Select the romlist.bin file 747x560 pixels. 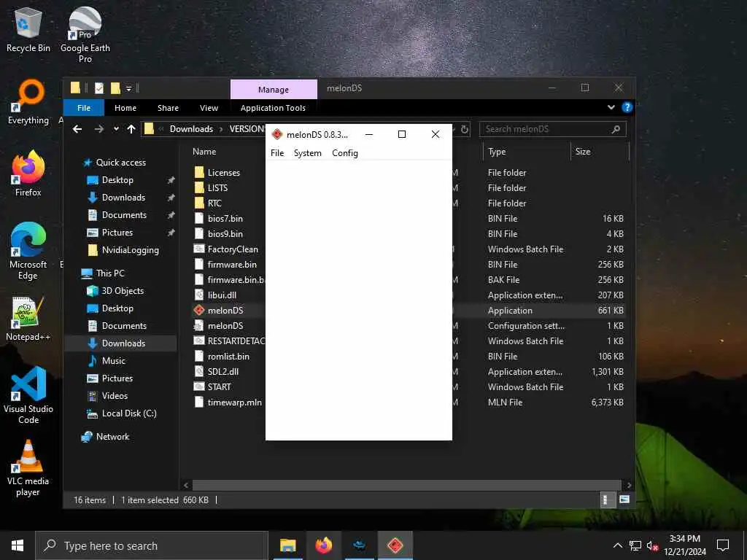pyautogui.click(x=228, y=356)
